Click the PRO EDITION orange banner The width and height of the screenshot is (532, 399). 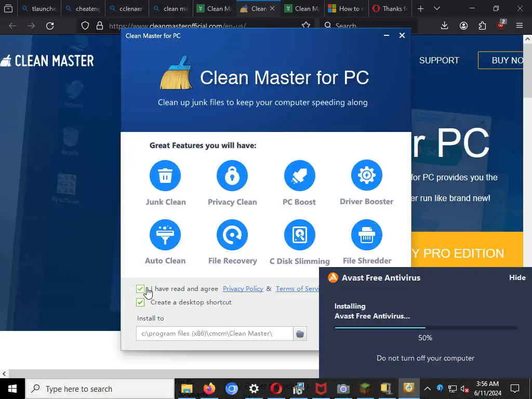(x=467, y=250)
